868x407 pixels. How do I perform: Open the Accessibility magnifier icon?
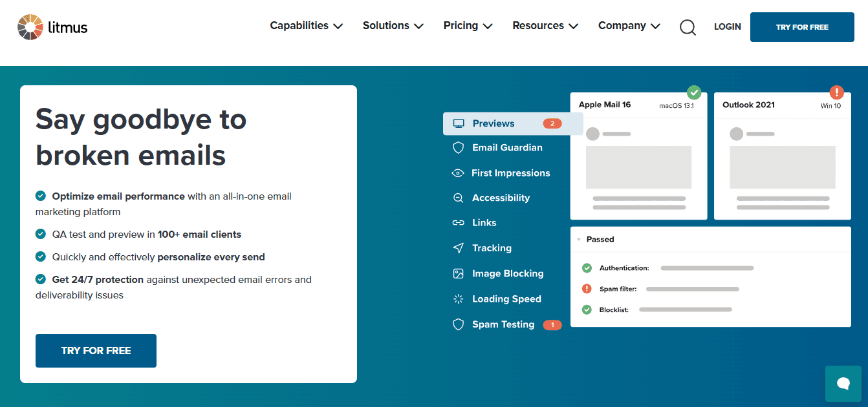(x=458, y=198)
